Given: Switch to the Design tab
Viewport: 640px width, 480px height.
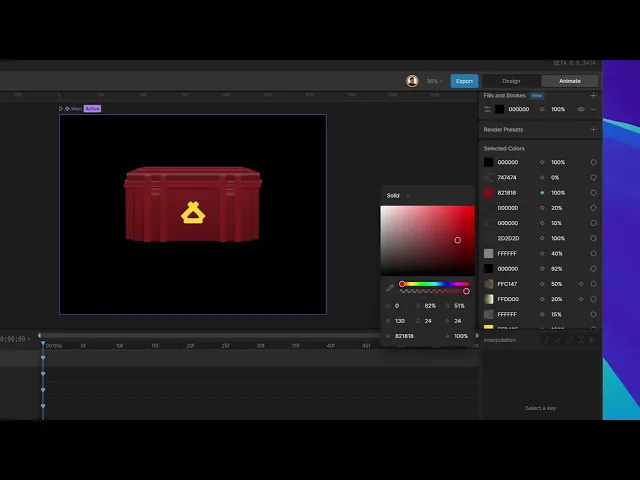Looking at the screenshot, I should (511, 81).
